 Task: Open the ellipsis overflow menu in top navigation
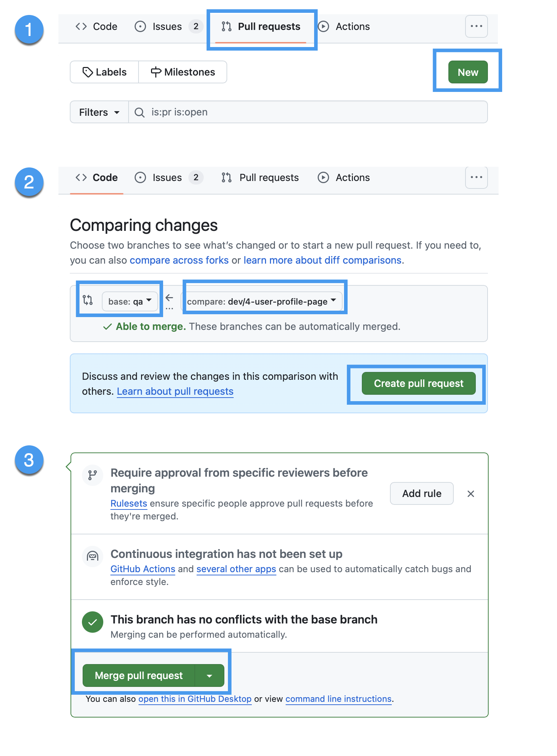(476, 26)
